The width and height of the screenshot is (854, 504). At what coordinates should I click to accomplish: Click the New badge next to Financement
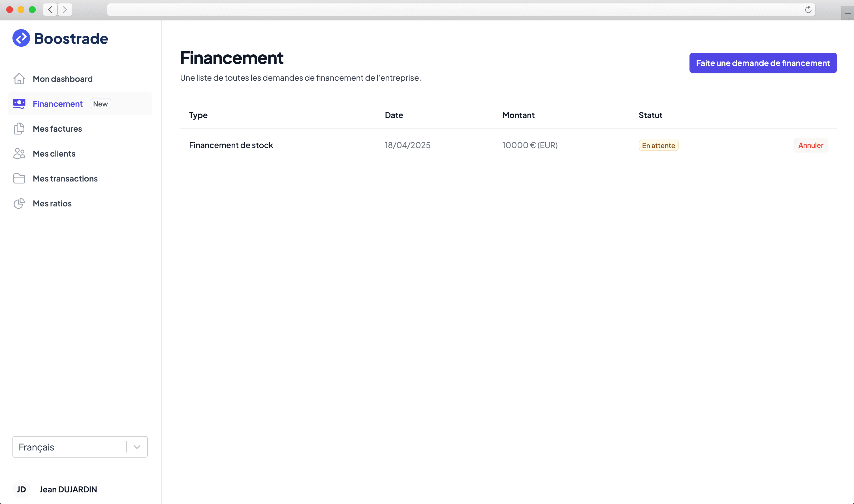click(100, 104)
